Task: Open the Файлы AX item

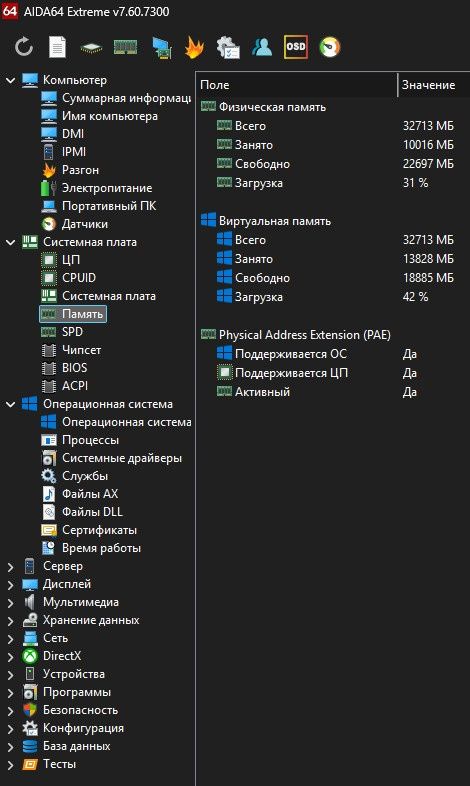Action: (x=80, y=494)
